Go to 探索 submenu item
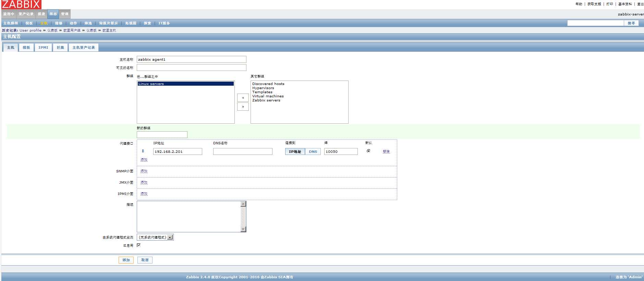 pos(147,23)
